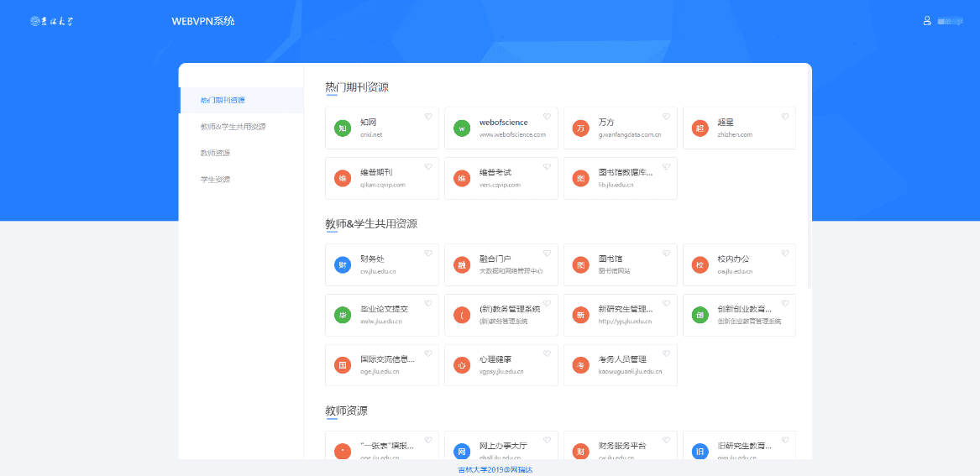The image size is (980, 476).
Task: Click the 大数据和网络管理中心 subtitle
Action: (x=511, y=271)
